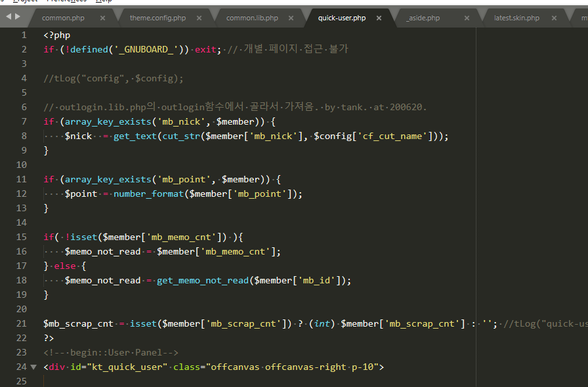The width and height of the screenshot is (588, 387).
Task: Switch to the _aside.php tab
Action: point(423,18)
